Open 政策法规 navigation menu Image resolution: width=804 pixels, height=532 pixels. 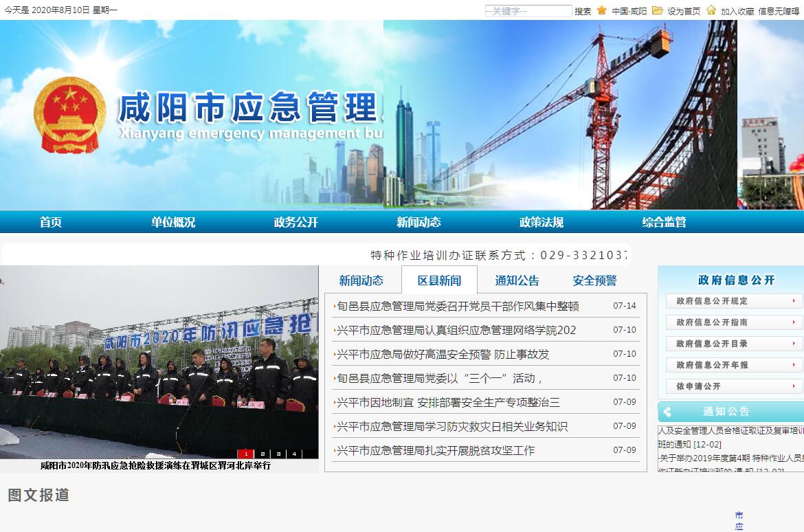point(541,222)
